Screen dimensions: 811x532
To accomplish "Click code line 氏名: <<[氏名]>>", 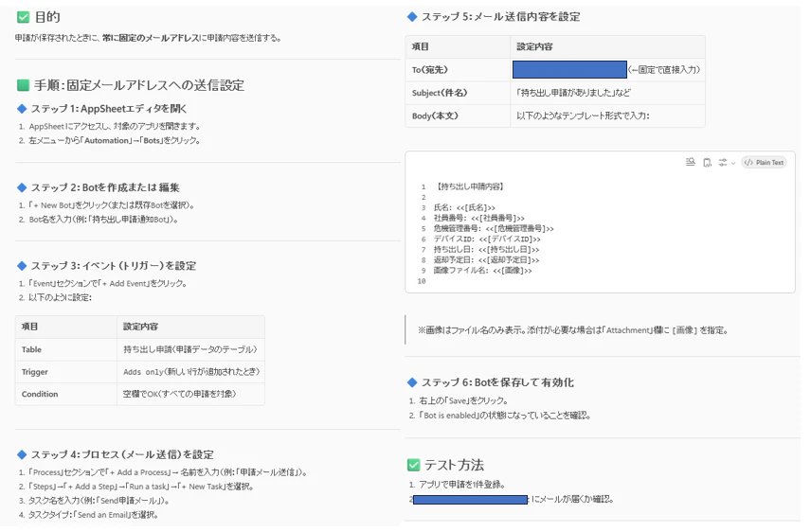I will (464, 207).
